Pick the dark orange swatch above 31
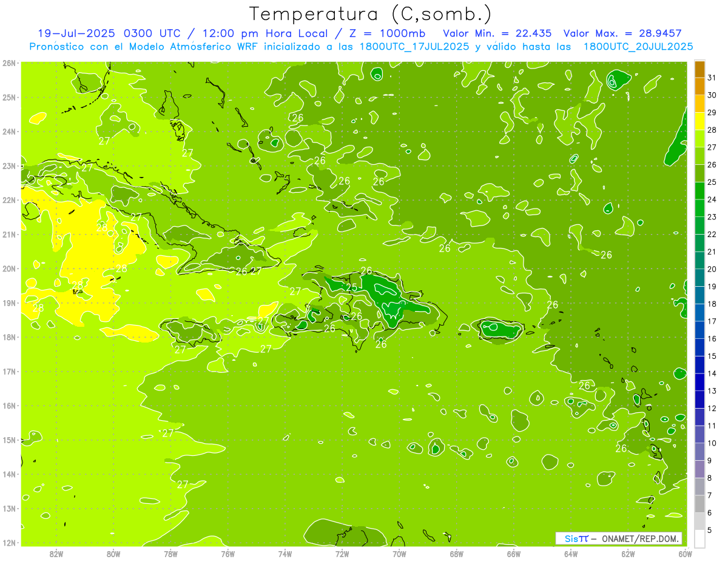This screenshot has height=562, width=728. (699, 69)
